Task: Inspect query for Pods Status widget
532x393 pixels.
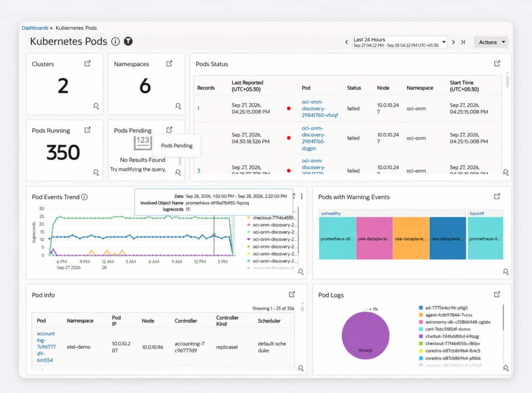Action: click(x=506, y=173)
